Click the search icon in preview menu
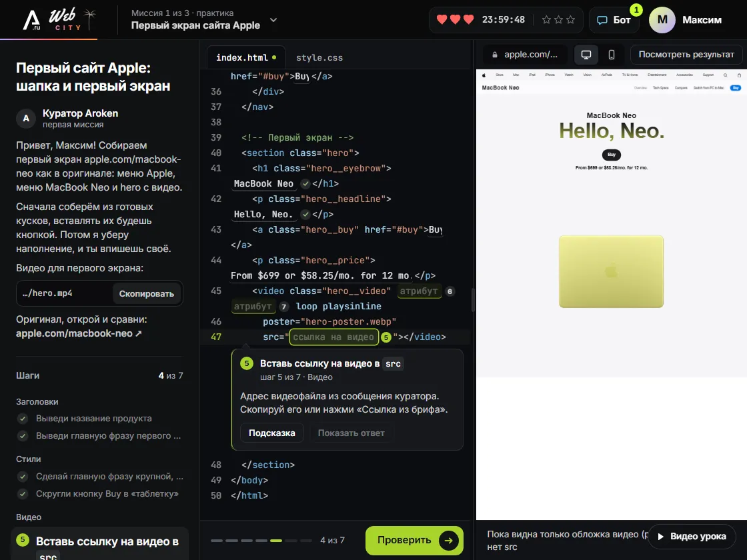Viewport: 747px width, 560px height. tap(725, 75)
